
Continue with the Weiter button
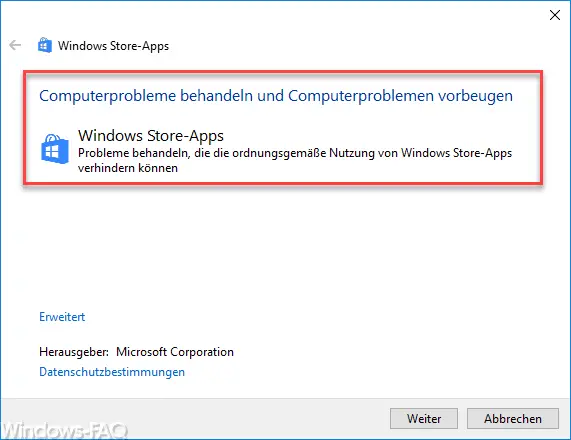(424, 419)
